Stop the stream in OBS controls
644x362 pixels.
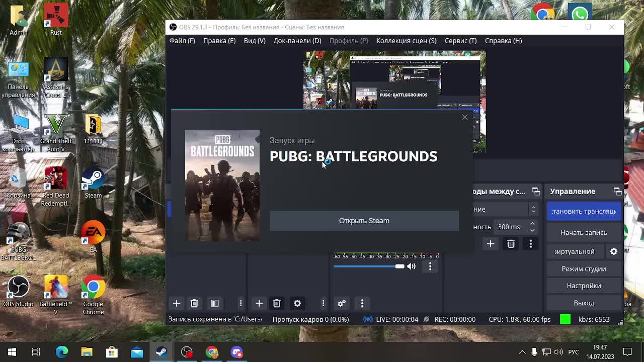[584, 211]
